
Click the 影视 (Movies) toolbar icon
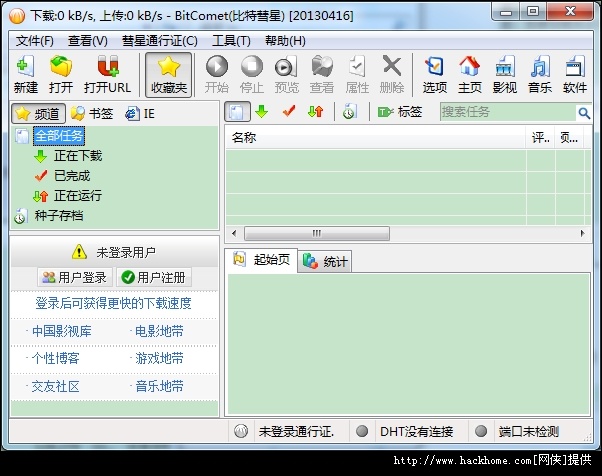pos(504,74)
